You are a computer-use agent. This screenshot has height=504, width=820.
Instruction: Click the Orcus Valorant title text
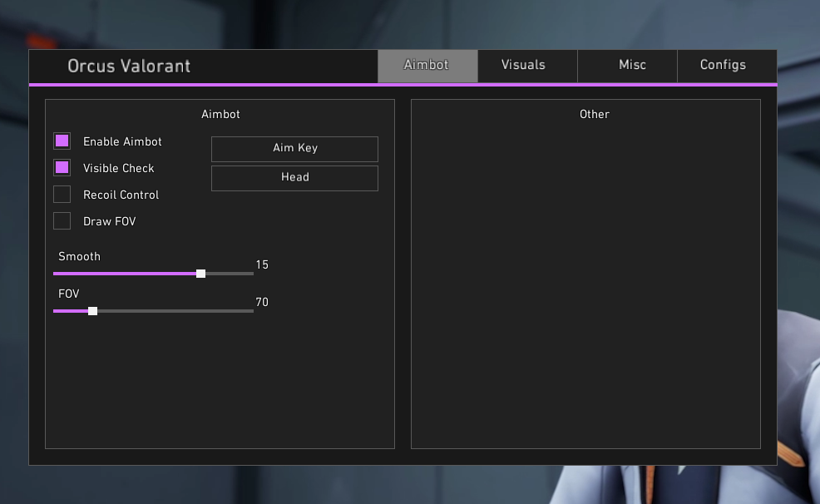(129, 66)
